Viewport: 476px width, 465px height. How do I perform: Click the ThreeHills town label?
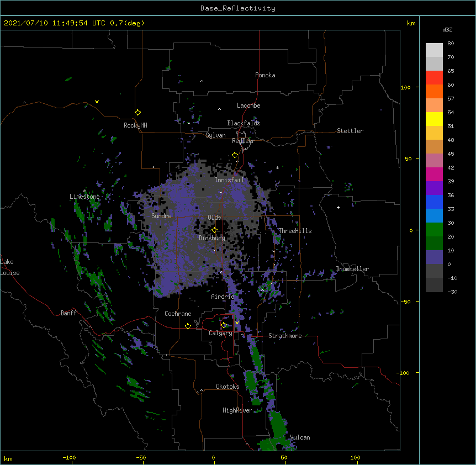[x=295, y=231]
